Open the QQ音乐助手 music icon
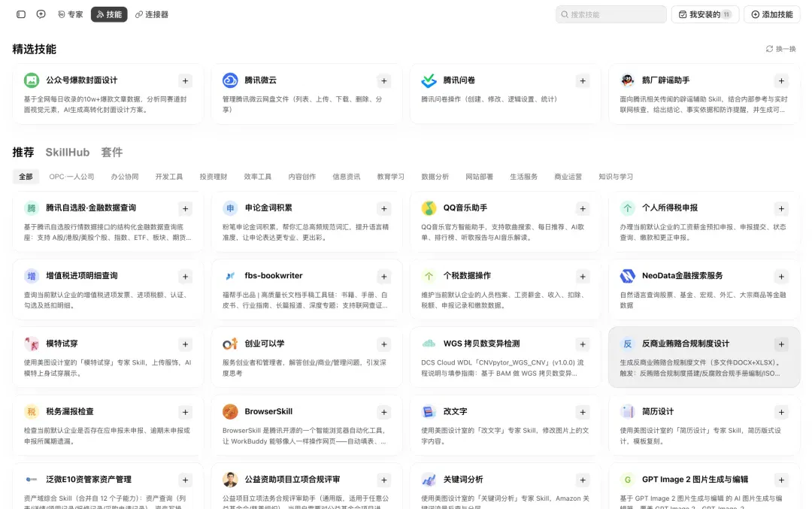The width and height of the screenshot is (812, 509). pos(429,208)
